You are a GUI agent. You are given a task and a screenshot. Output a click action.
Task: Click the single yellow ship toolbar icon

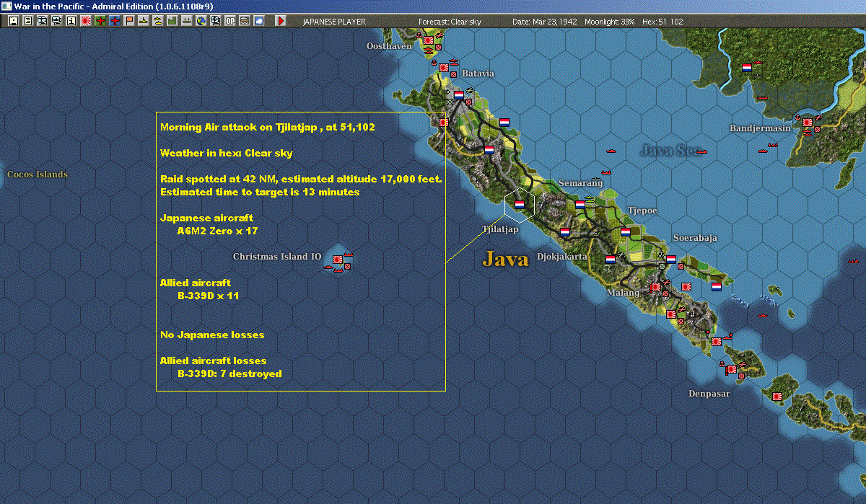(144, 21)
